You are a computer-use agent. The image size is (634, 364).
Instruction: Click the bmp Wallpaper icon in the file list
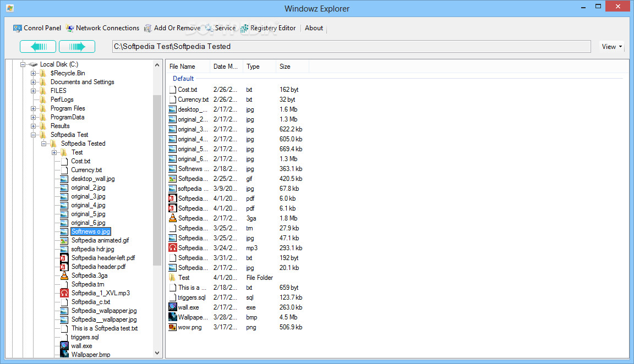pyautogui.click(x=173, y=317)
